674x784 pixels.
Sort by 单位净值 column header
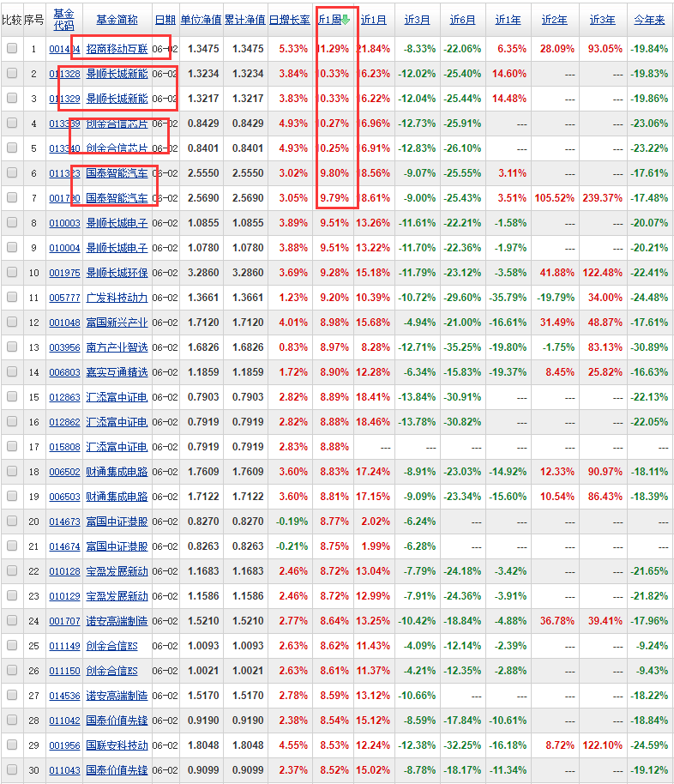[201, 20]
